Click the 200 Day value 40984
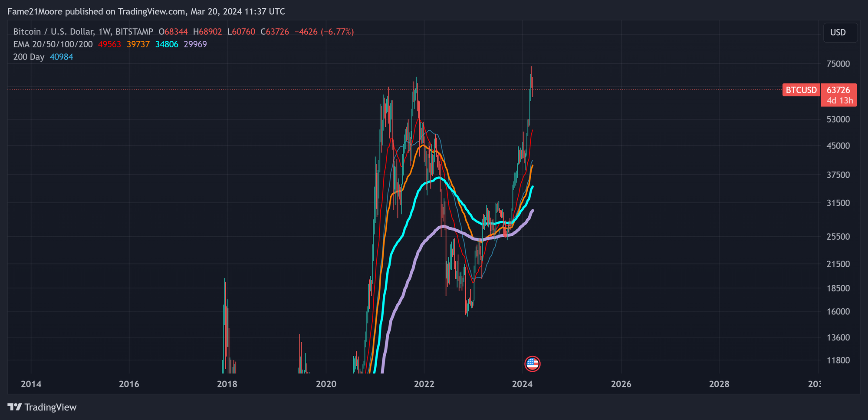 pos(61,57)
